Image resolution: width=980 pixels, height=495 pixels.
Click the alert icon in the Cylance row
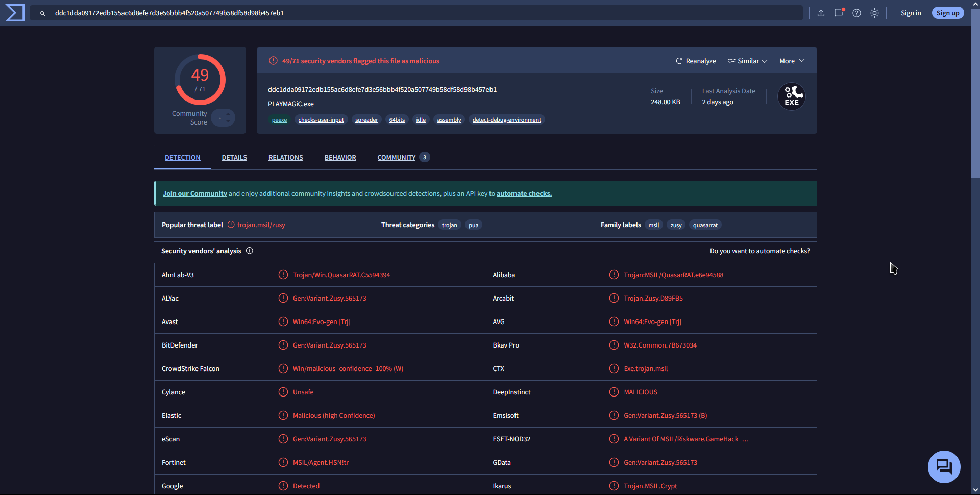(x=283, y=392)
